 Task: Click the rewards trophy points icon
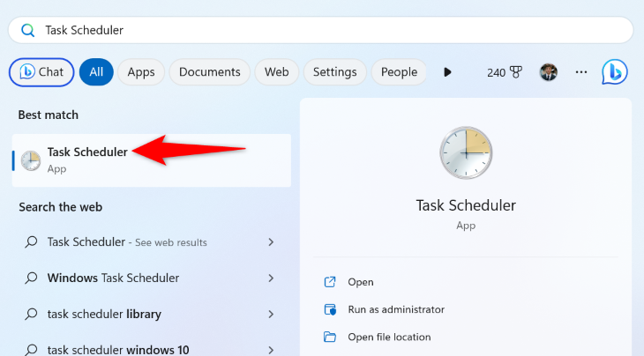pyautogui.click(x=514, y=72)
